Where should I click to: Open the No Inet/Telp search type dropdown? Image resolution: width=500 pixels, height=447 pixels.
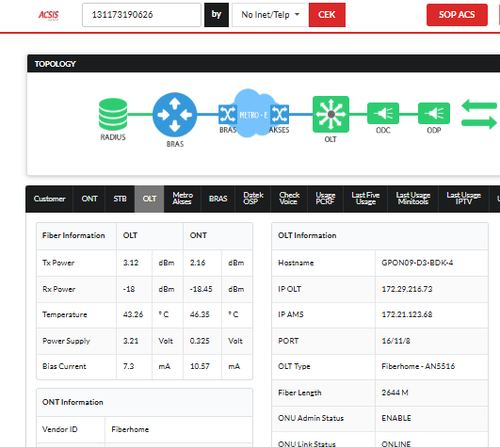[270, 15]
